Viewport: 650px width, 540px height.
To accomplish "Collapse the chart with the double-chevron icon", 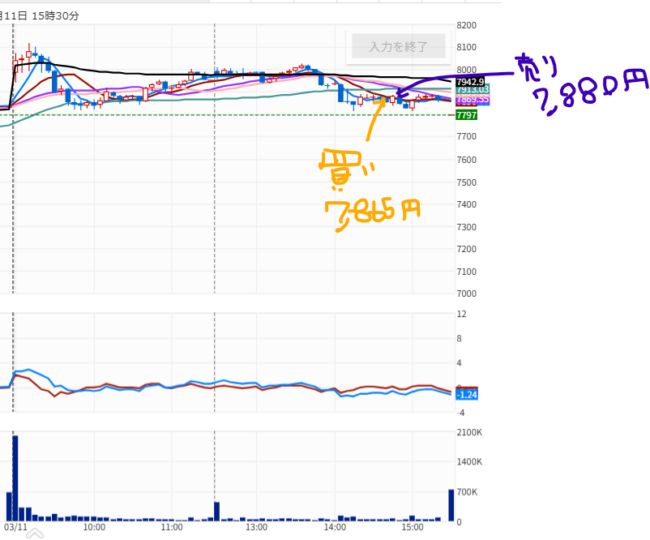I will (34, 534).
